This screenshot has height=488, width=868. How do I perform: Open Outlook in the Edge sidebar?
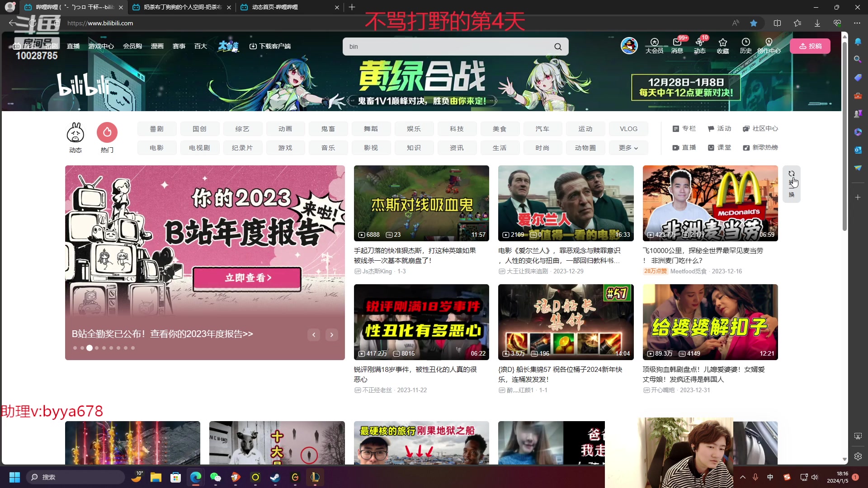(x=858, y=150)
